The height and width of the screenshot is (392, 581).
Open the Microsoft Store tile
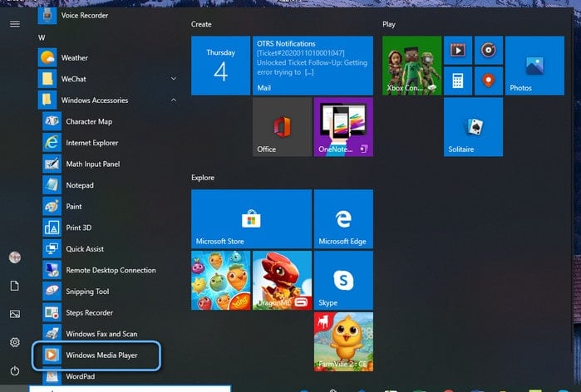[x=251, y=218]
